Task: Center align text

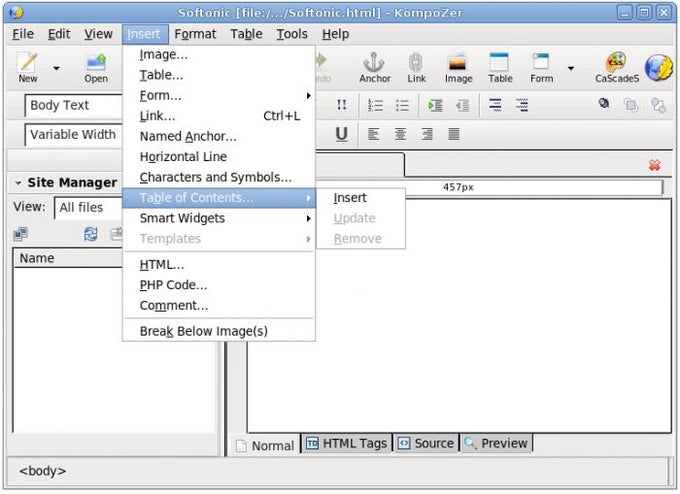Action: pyautogui.click(x=400, y=134)
